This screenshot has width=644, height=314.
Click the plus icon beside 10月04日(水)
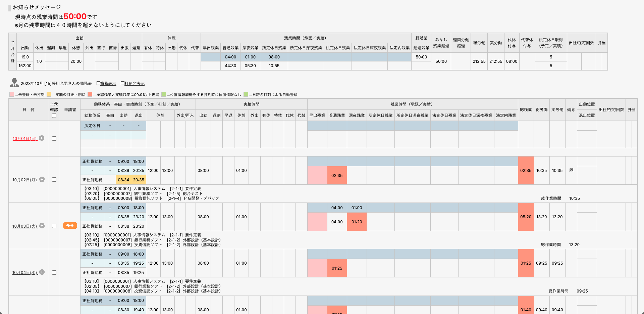[42, 272]
